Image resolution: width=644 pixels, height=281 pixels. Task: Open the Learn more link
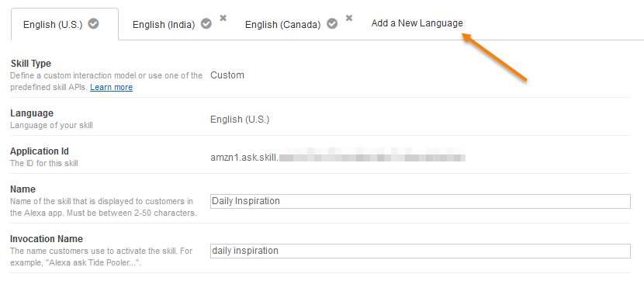111,87
